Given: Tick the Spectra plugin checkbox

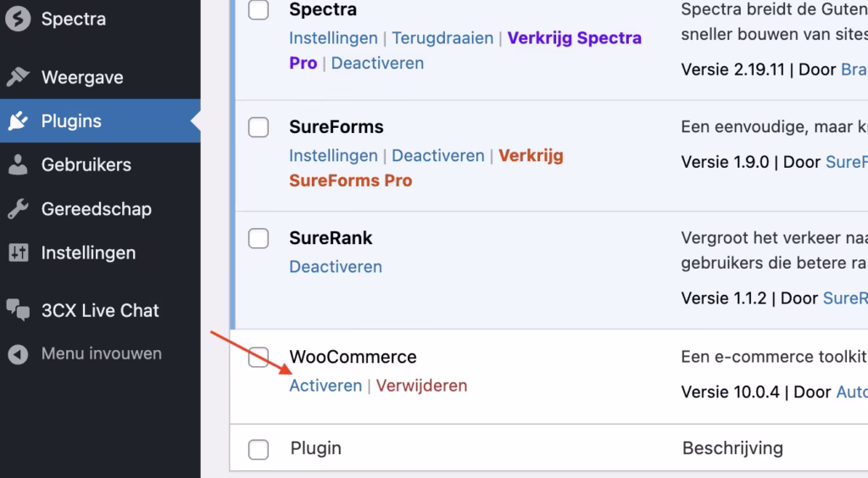Looking at the screenshot, I should 259,9.
